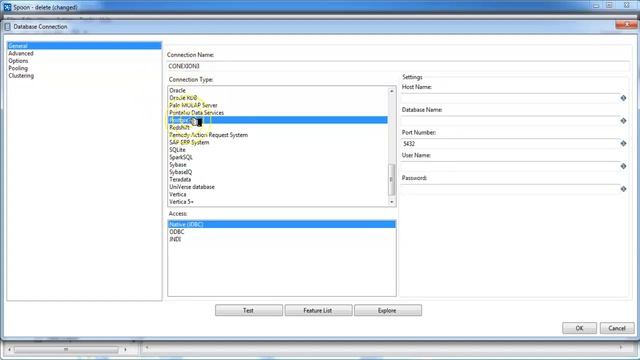
Task: Click the Password input field
Action: coord(510,189)
